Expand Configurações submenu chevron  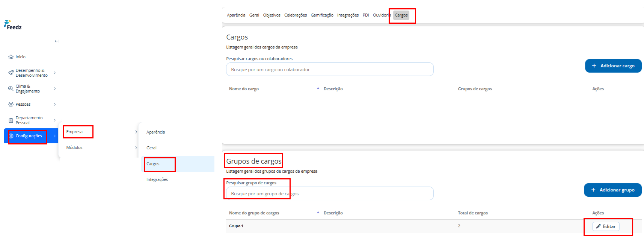click(55, 136)
